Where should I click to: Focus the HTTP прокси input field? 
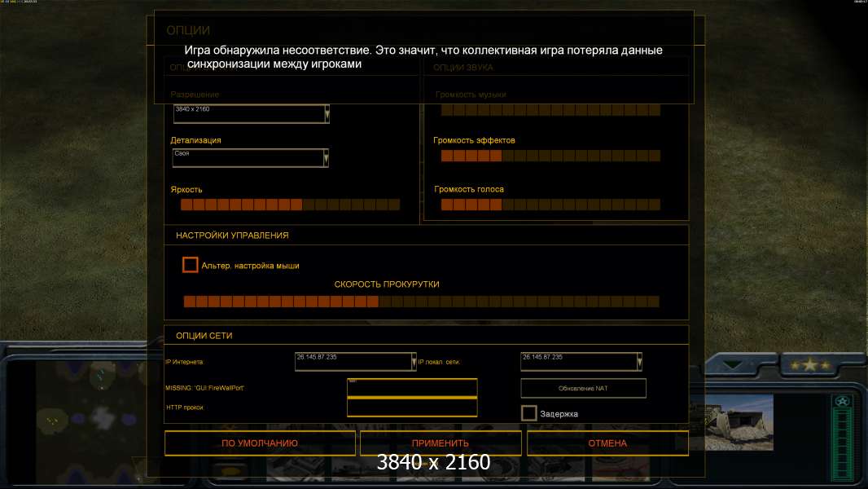click(412, 407)
